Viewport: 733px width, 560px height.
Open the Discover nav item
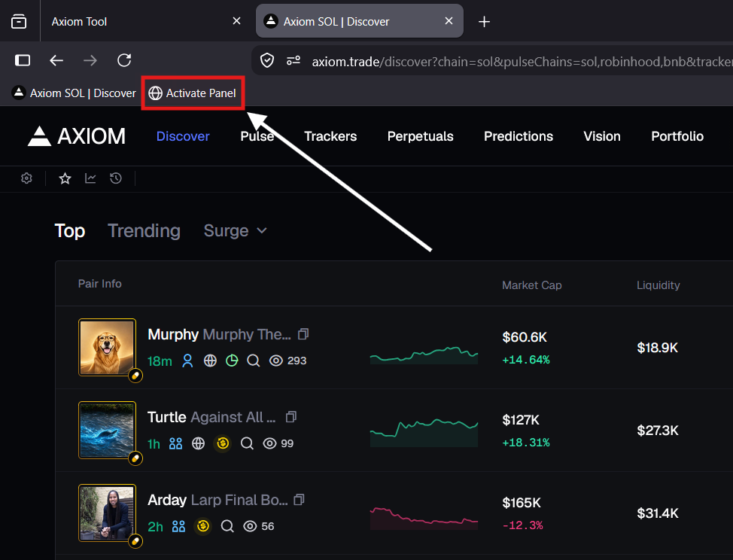[x=183, y=136]
